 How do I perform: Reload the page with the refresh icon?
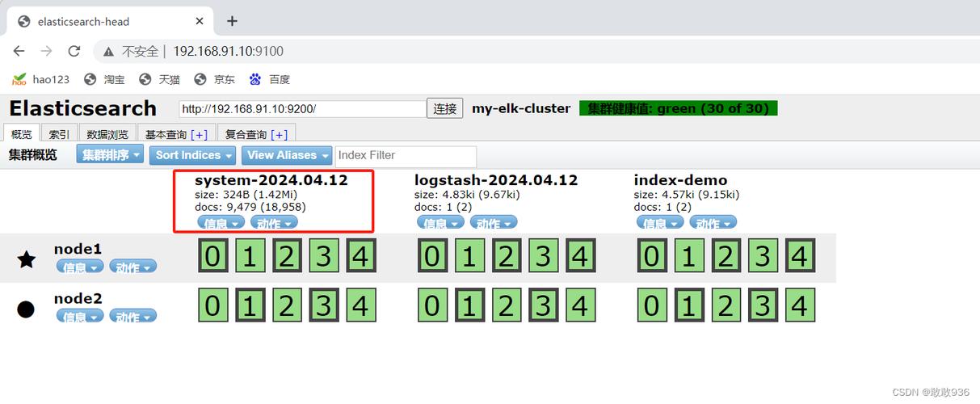point(74,51)
